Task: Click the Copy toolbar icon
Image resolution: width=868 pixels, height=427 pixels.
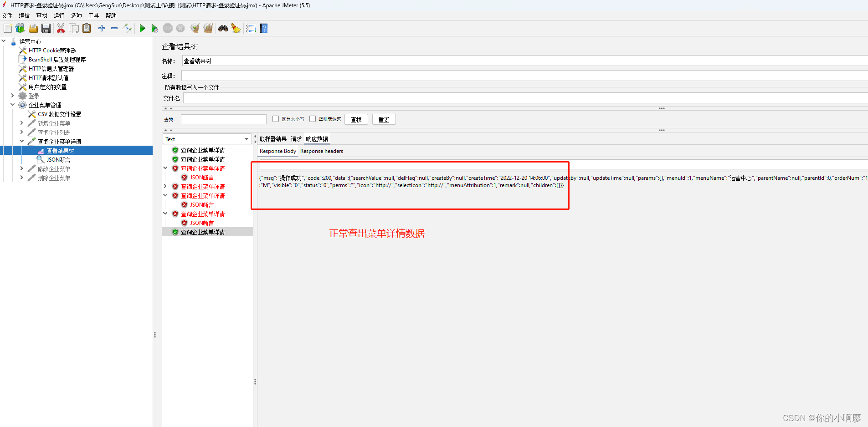Action: pos(74,28)
